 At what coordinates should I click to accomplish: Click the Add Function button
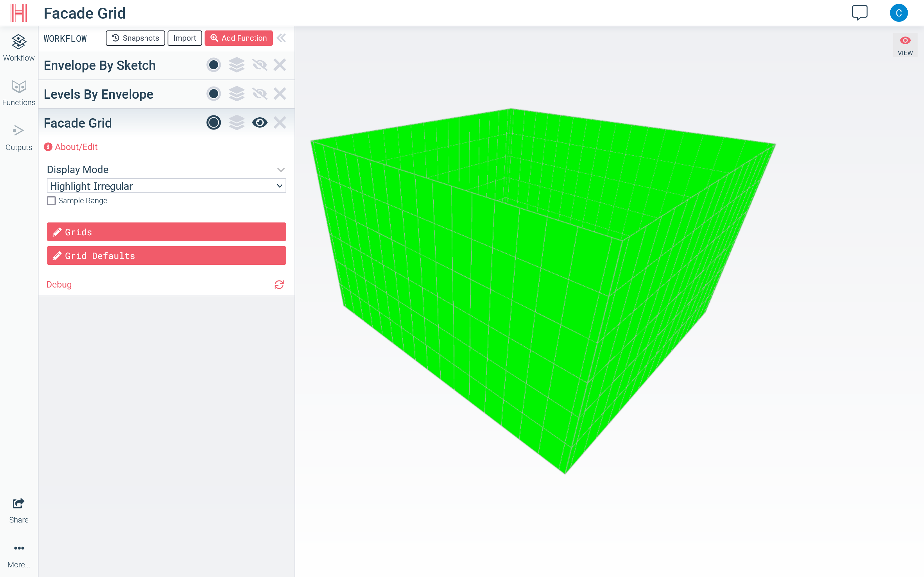238,38
